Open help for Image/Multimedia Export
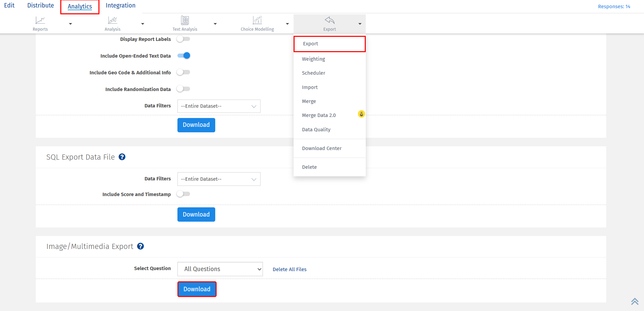 click(x=140, y=246)
